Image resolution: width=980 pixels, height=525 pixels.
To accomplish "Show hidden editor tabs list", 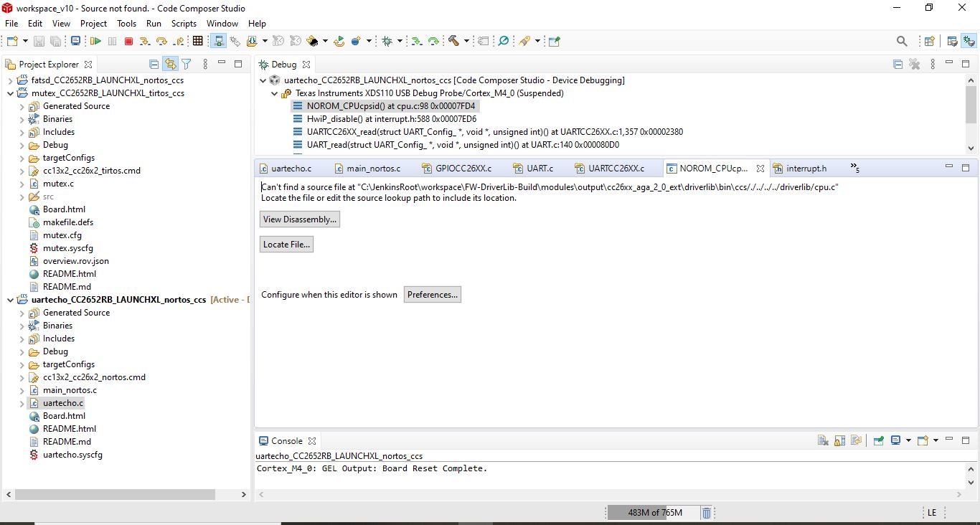I will 855,168.
